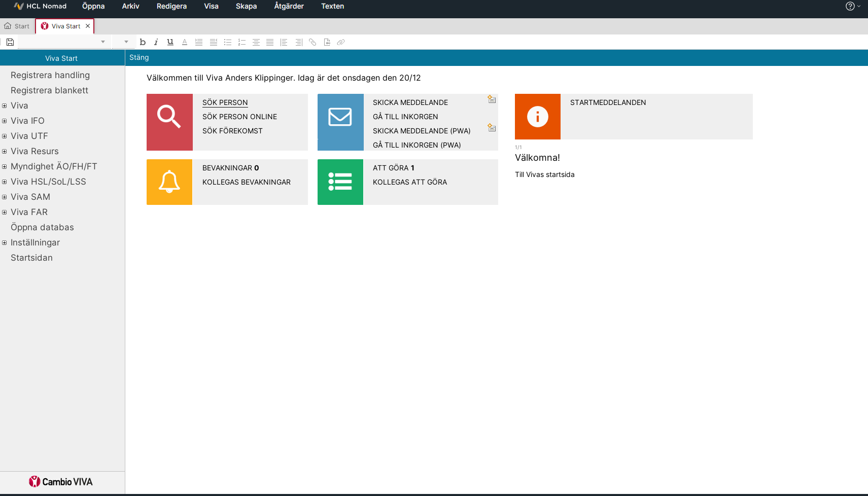The width and height of the screenshot is (868, 496).
Task: Apply numbered list formatting
Action: coord(242,42)
